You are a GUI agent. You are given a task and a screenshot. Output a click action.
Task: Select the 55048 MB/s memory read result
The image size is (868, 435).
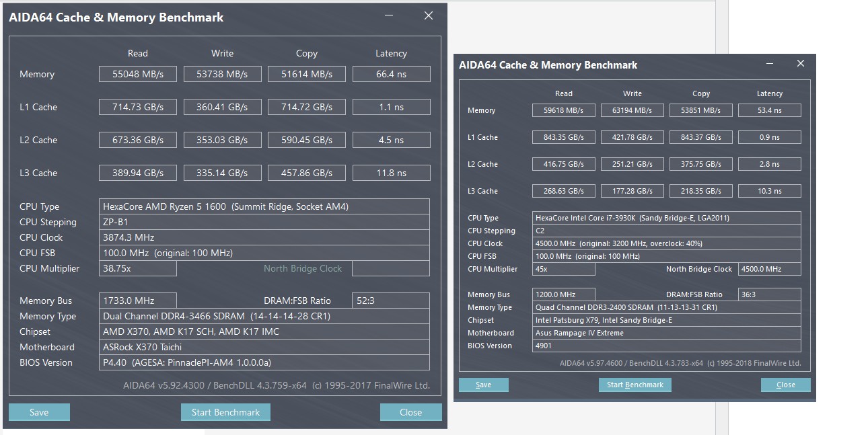pyautogui.click(x=138, y=74)
